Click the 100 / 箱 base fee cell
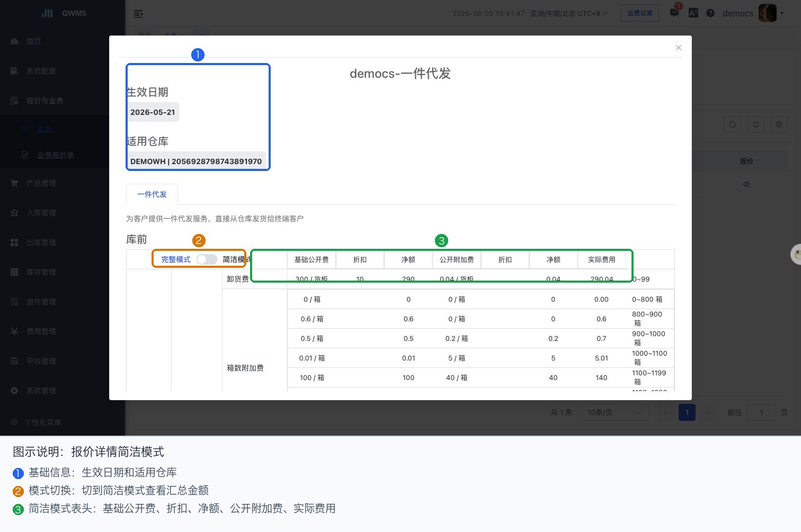 tap(311, 377)
